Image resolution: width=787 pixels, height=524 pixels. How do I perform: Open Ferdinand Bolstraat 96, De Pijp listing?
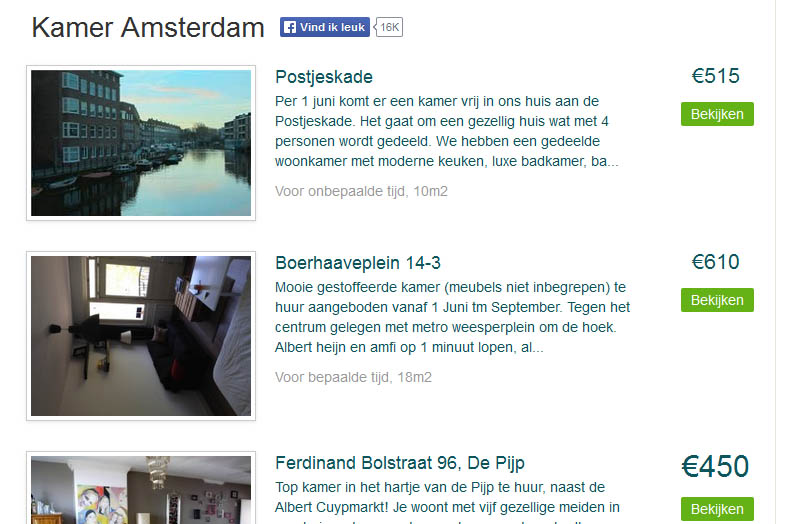[x=400, y=463]
